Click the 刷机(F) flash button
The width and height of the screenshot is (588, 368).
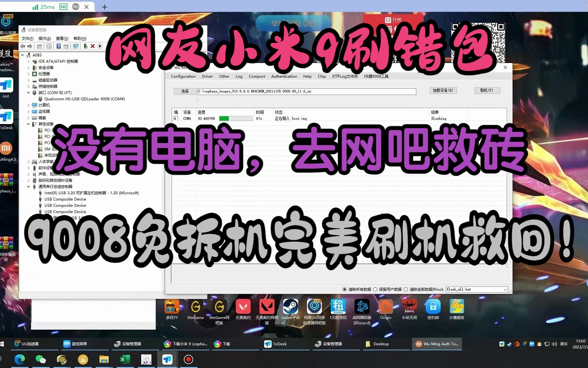[487, 90]
